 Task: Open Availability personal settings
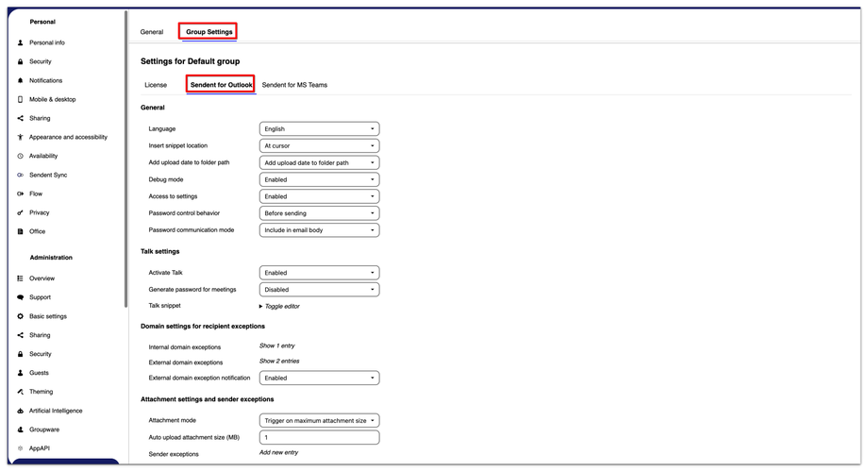[43, 156]
